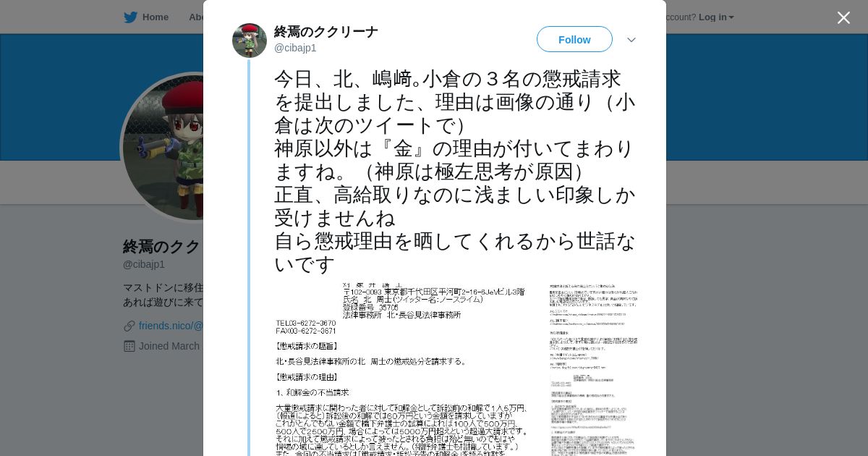Follow 終焉のククリーナ
Viewport: 868px width, 456px height.
coord(574,39)
